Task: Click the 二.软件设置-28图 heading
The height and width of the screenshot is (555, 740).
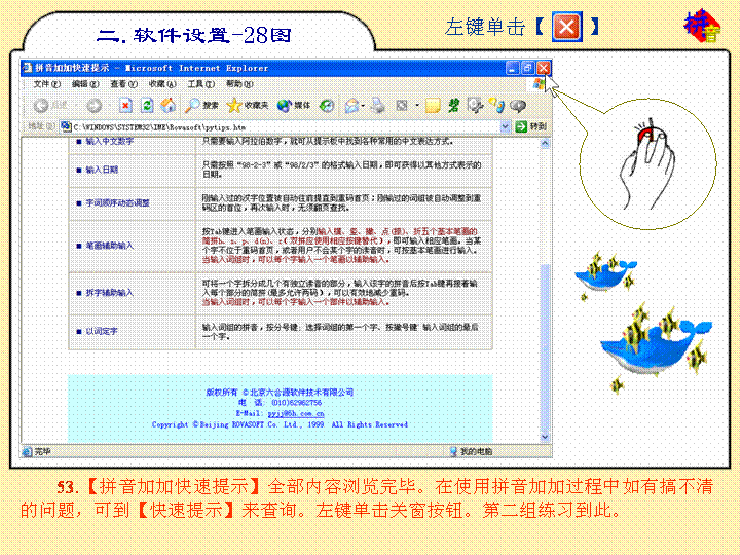Action: coord(194,35)
